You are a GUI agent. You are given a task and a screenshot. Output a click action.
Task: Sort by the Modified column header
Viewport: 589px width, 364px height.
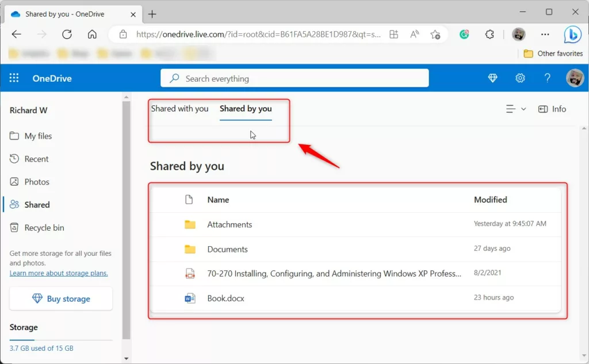pos(491,200)
